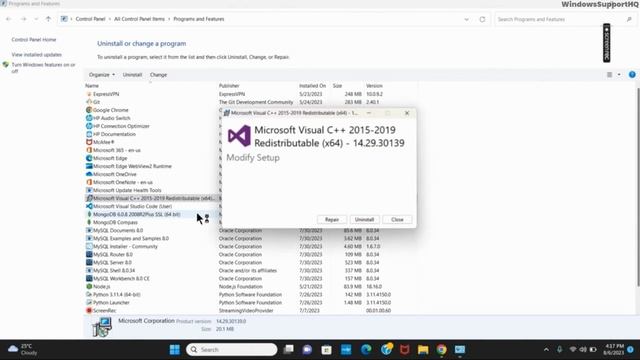Select MongoDB 6.0.8 SSL (64 bit) entry
Image resolution: width=640 pixels, height=360 pixels.
click(x=136, y=214)
